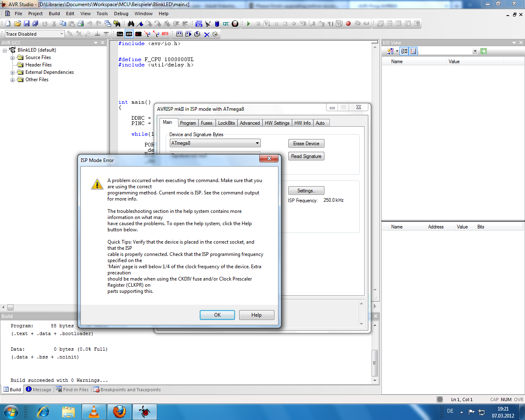525x420 pixels.
Task: Open the AVR GCC panel menu arrow
Action: point(96,43)
